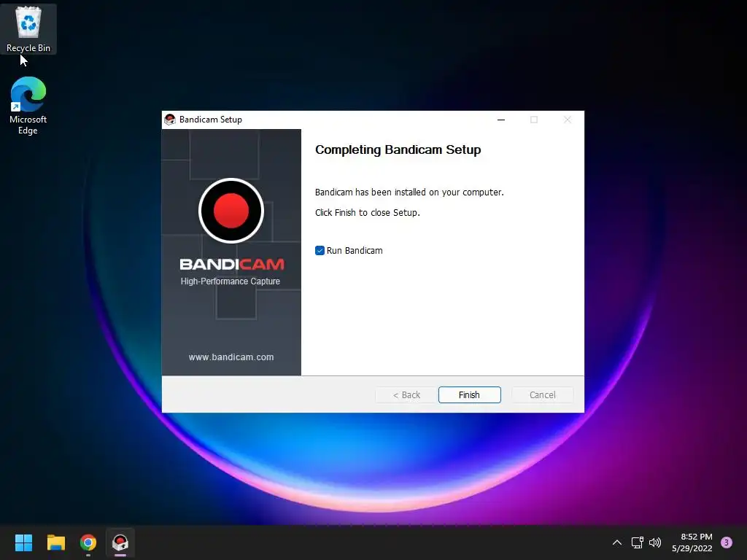Viewport: 747px width, 560px height.
Task: Click the Back button in Setup
Action: pos(406,394)
